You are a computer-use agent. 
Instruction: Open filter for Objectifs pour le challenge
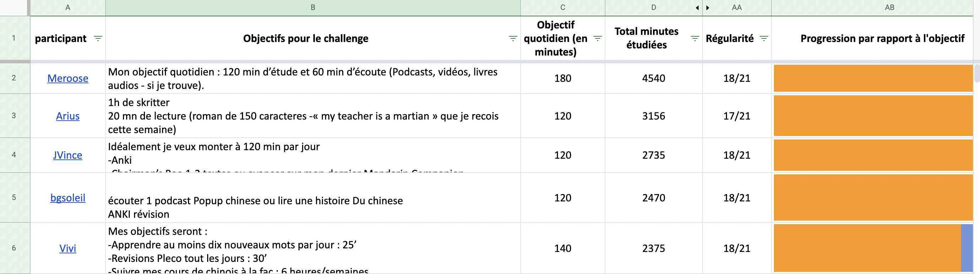click(x=512, y=38)
